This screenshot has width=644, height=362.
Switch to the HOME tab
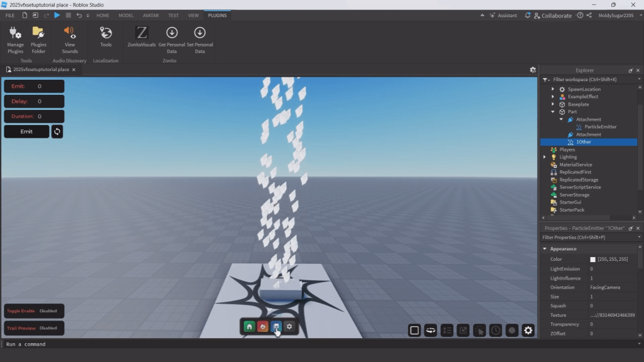(103, 15)
